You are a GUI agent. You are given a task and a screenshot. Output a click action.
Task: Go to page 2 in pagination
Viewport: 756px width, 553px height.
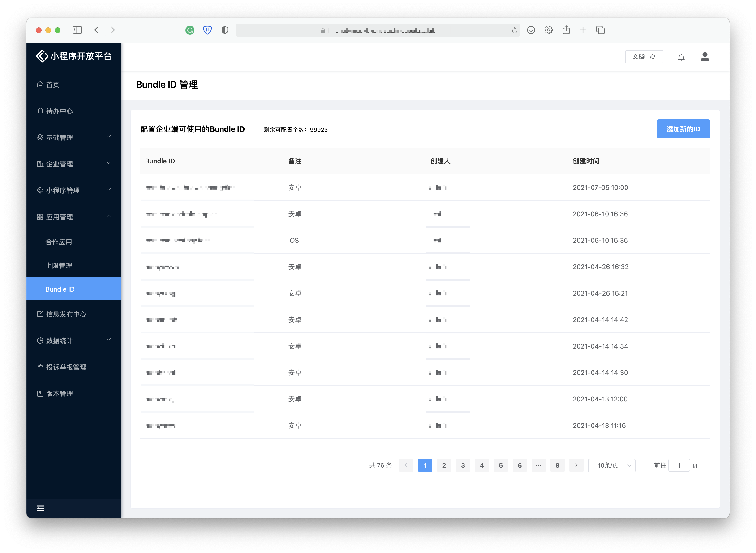[x=444, y=465]
